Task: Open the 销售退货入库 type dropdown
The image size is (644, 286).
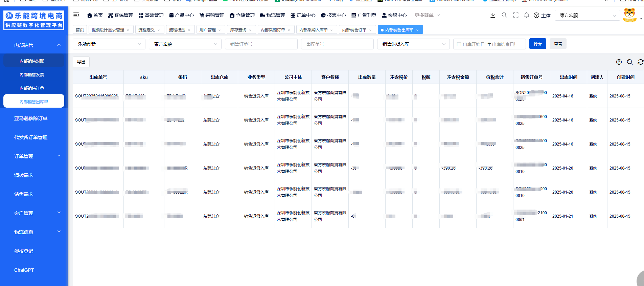Action: click(413, 44)
